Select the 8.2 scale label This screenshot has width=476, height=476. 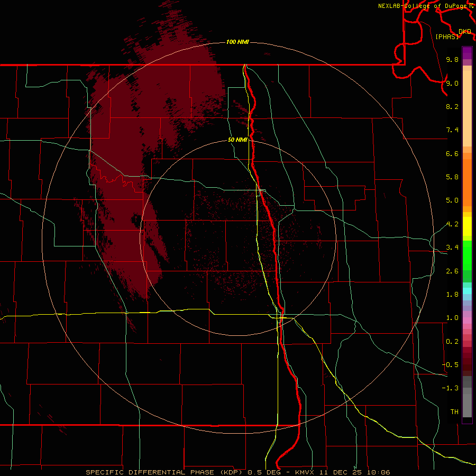(452, 106)
